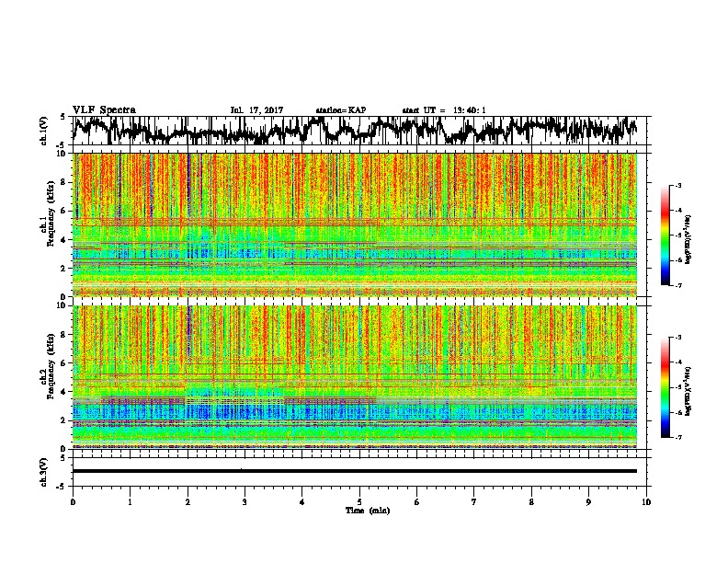Screen dimensions: 728x563
Task: Click the '-3' tick on ch.1 colorbar
Action: coord(677,185)
